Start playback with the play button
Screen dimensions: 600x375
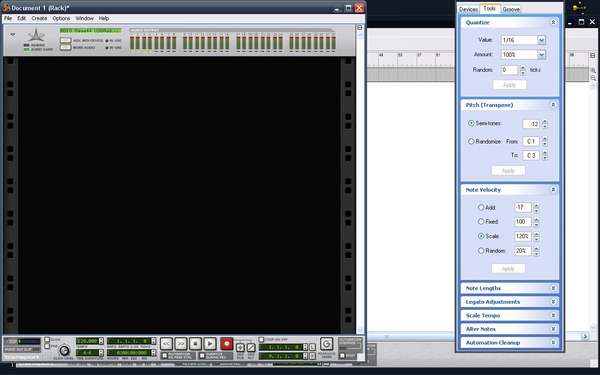point(210,343)
